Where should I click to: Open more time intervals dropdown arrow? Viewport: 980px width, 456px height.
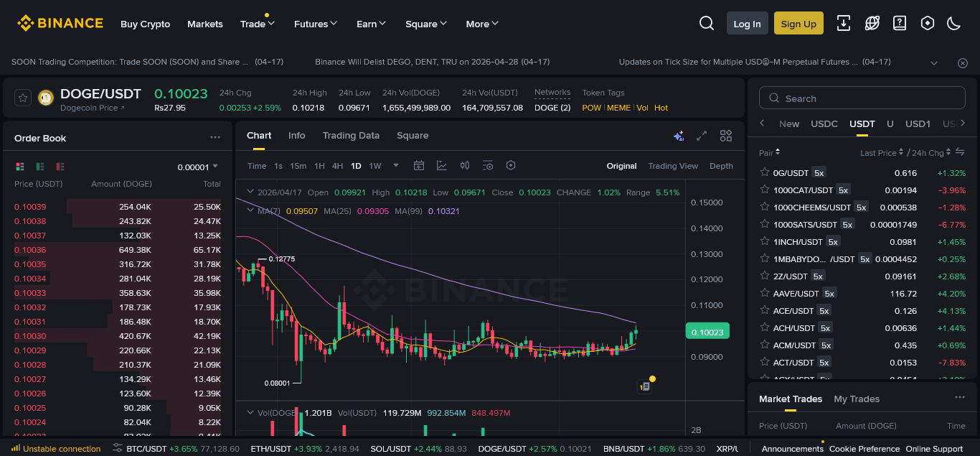click(x=396, y=165)
